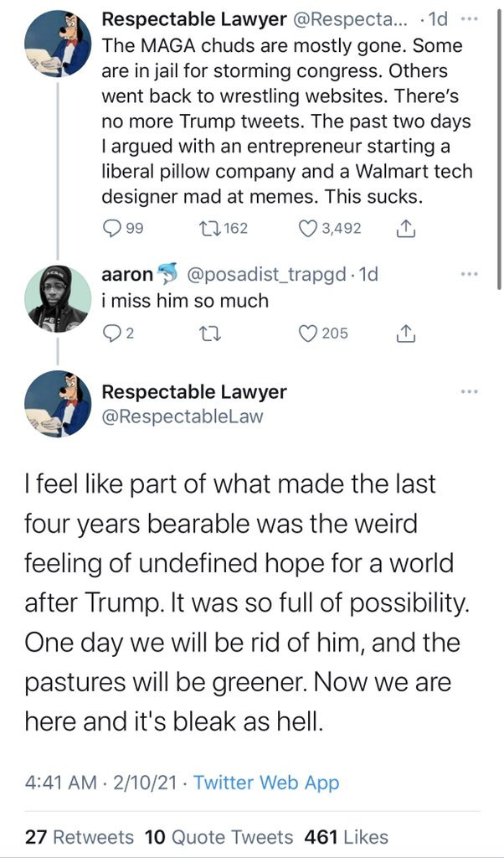Viewport: 504px width, 858px height.
Task: Like the tweet with 3,492 likes
Action: [310, 228]
